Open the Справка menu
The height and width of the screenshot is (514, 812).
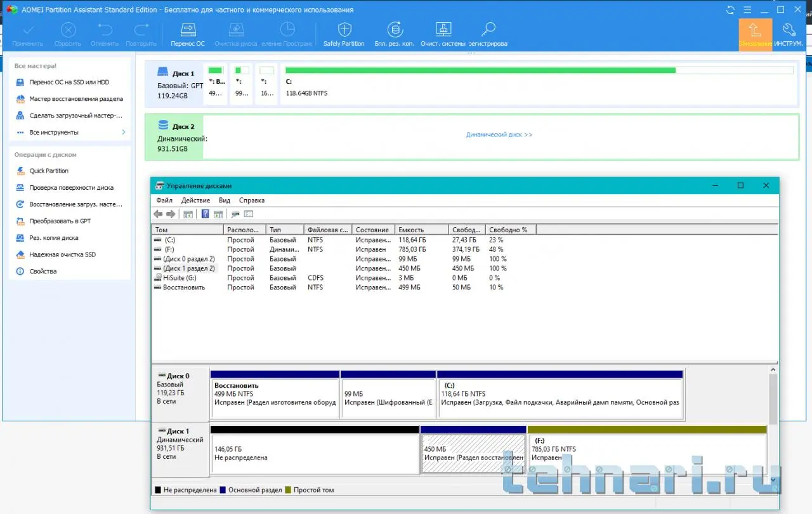(252, 201)
